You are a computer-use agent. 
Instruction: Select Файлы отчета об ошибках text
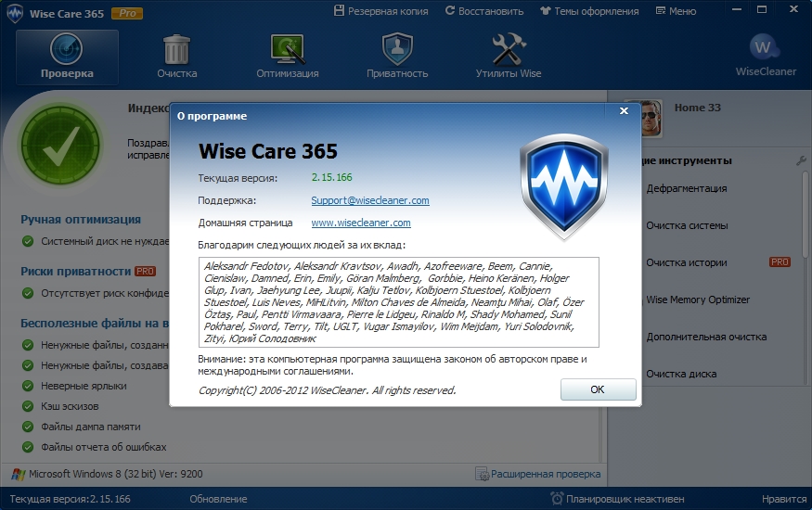pos(104,447)
